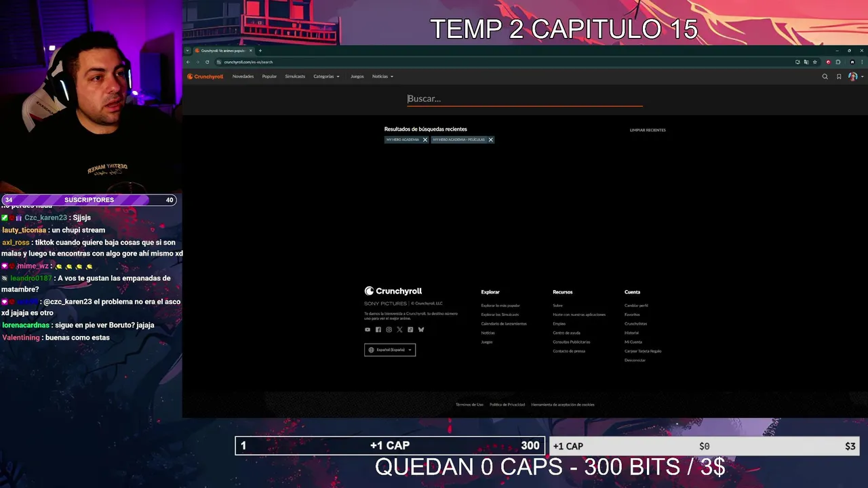Expand the Categorías dropdown
Screen dimensions: 868x488
click(326, 77)
